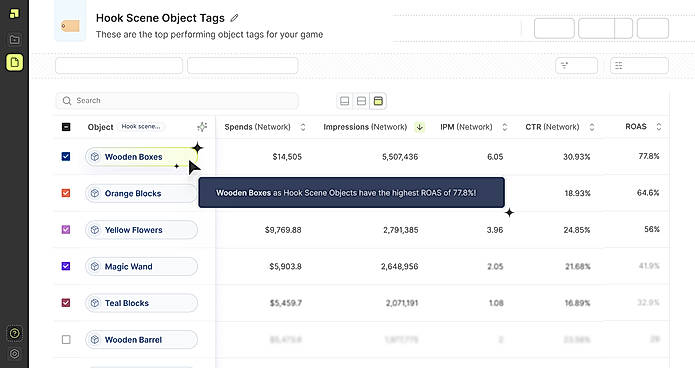The width and height of the screenshot is (695, 368).
Task: Click the cube icon in Wooden Boxes tag
Action: (95, 157)
